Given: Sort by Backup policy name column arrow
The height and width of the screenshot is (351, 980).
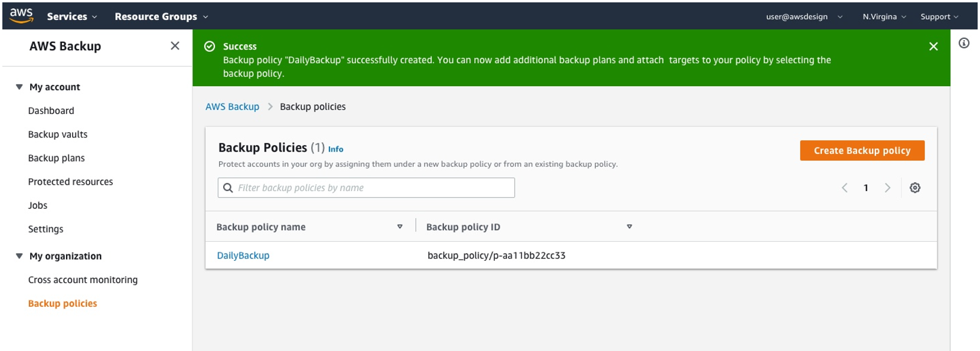Looking at the screenshot, I should coord(400,227).
